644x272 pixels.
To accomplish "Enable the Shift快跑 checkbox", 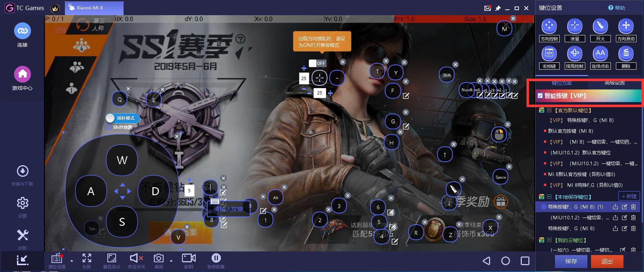I will [109, 127].
